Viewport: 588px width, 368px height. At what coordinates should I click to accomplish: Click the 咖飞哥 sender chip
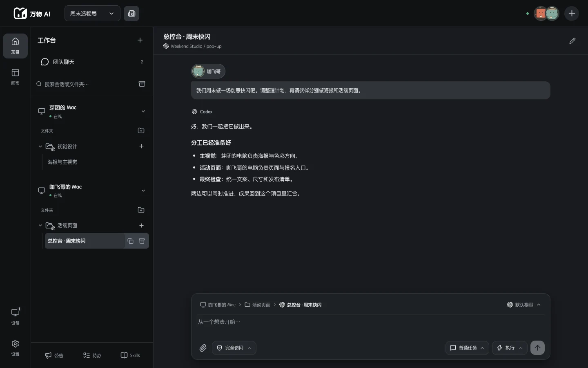click(x=208, y=71)
